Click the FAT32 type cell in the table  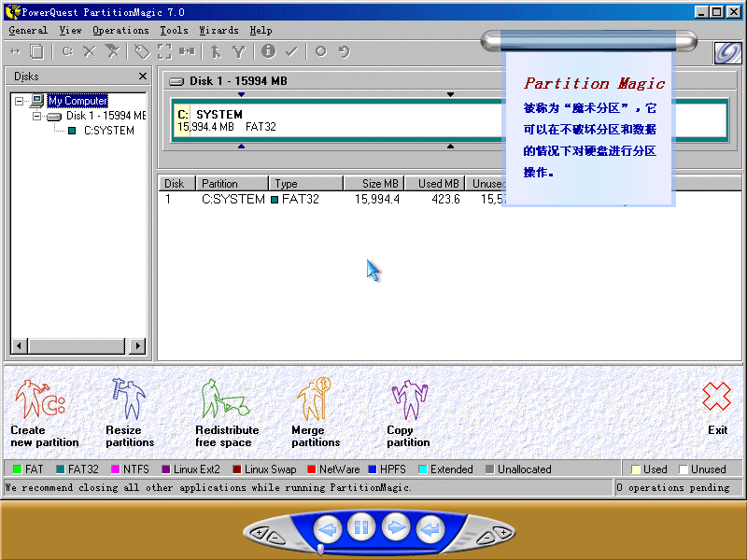295,199
